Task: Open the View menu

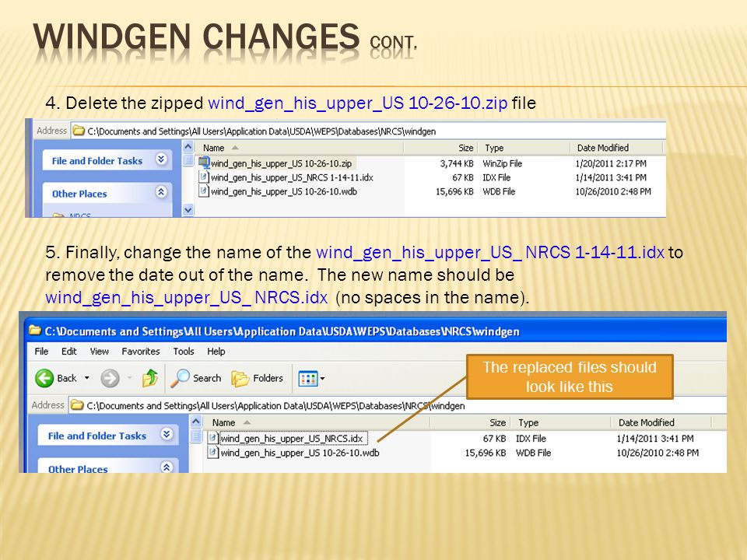Action: (x=99, y=352)
